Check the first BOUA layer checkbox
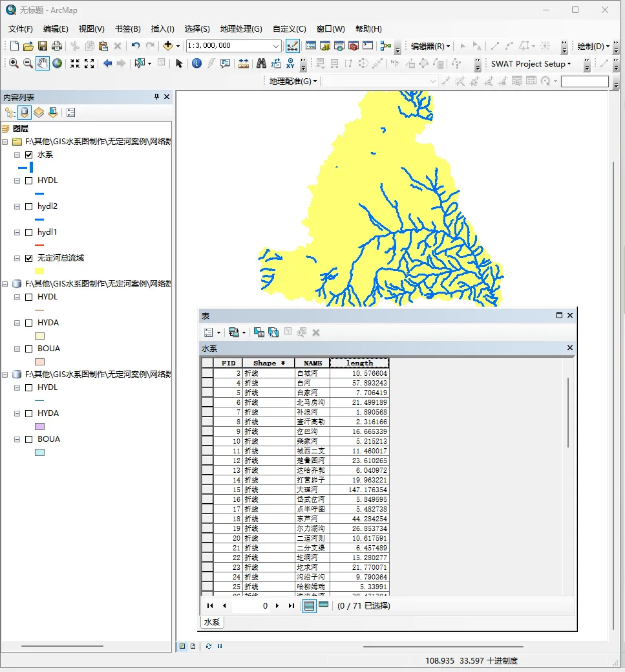 (x=28, y=349)
